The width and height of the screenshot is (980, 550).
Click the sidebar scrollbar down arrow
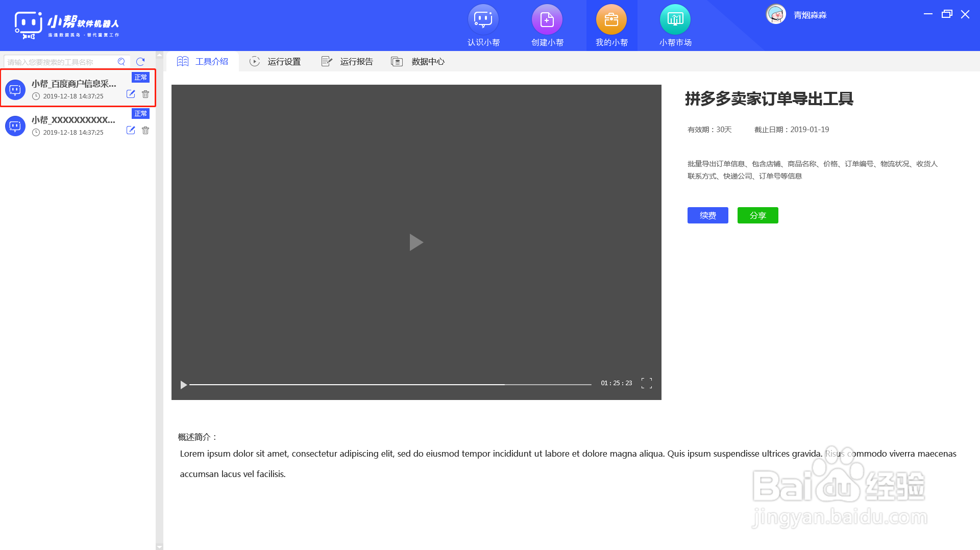point(159,546)
